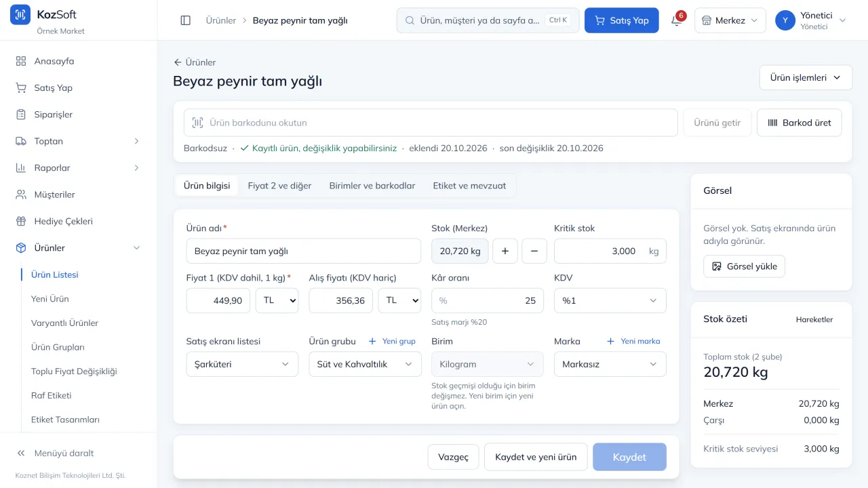The image size is (868, 488).
Task: Open Yönetici user menu
Action: pos(812,20)
